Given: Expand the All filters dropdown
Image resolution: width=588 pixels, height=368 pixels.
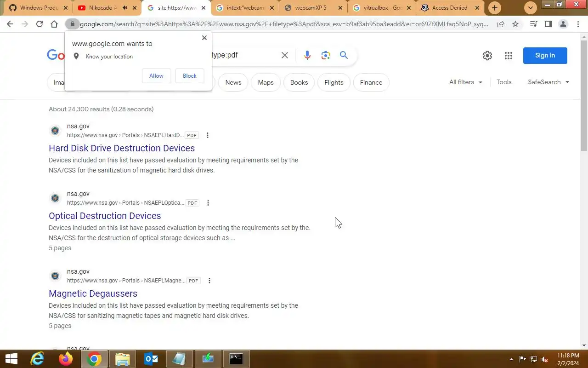Looking at the screenshot, I should 466,82.
